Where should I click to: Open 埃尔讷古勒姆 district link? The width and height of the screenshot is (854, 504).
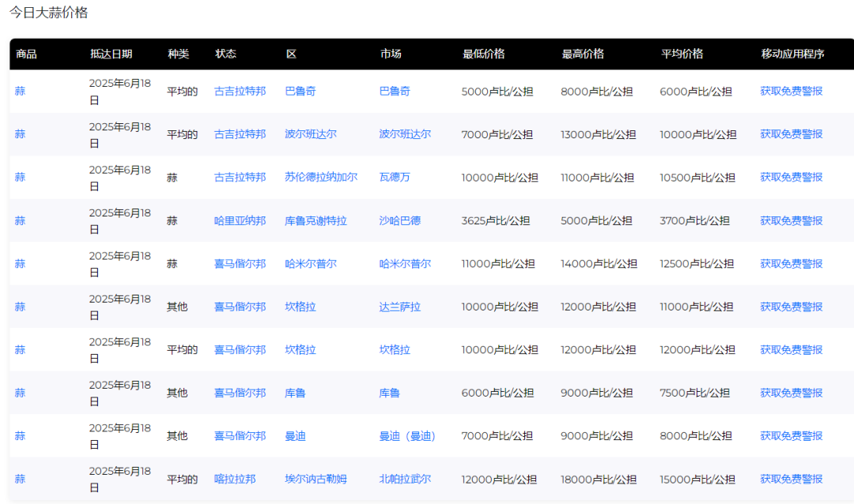point(316,480)
